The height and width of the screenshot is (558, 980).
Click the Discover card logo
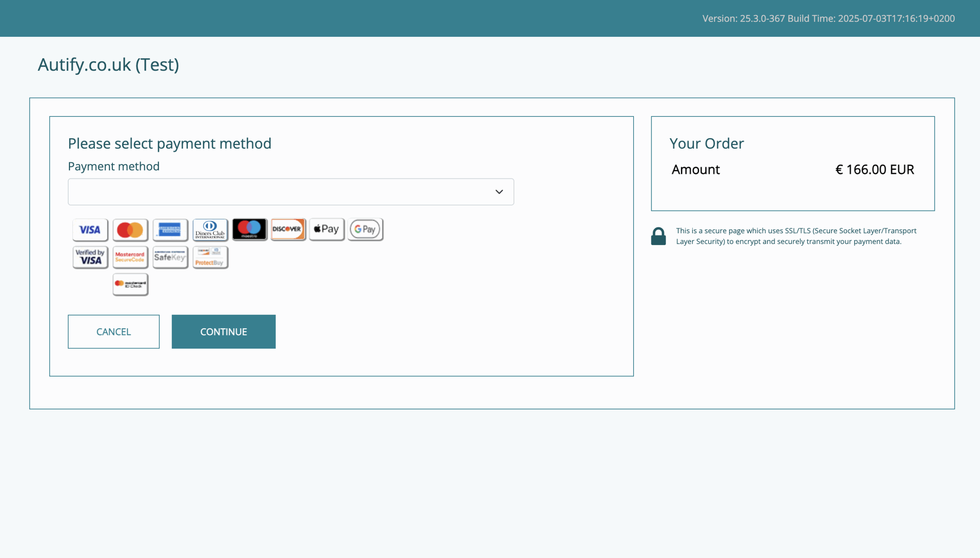point(288,229)
